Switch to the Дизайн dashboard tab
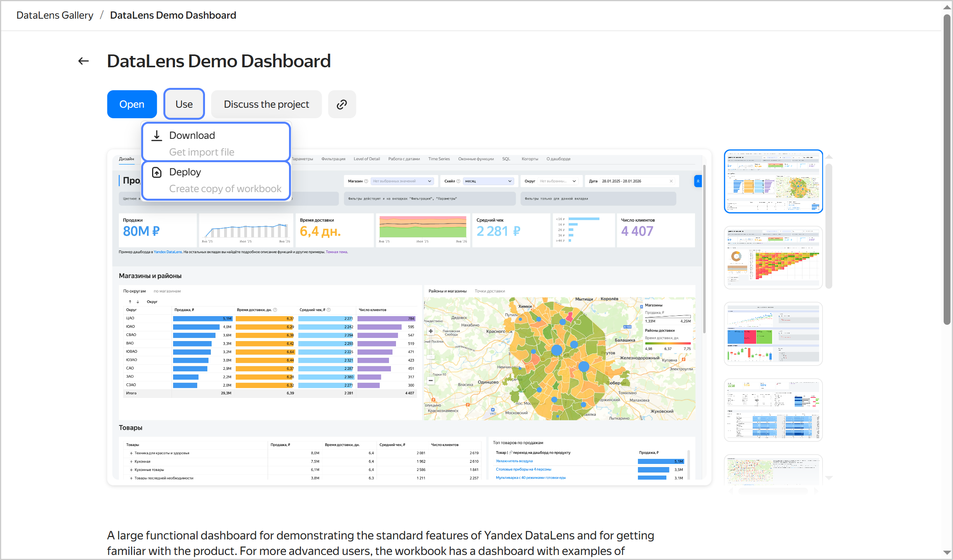The height and width of the screenshot is (560, 953). 126,159
